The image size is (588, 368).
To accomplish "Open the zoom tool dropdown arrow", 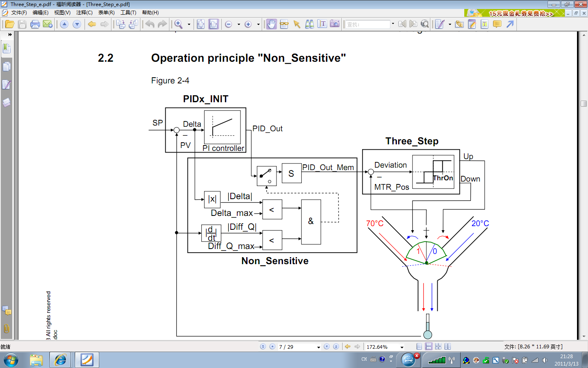I will (x=189, y=25).
